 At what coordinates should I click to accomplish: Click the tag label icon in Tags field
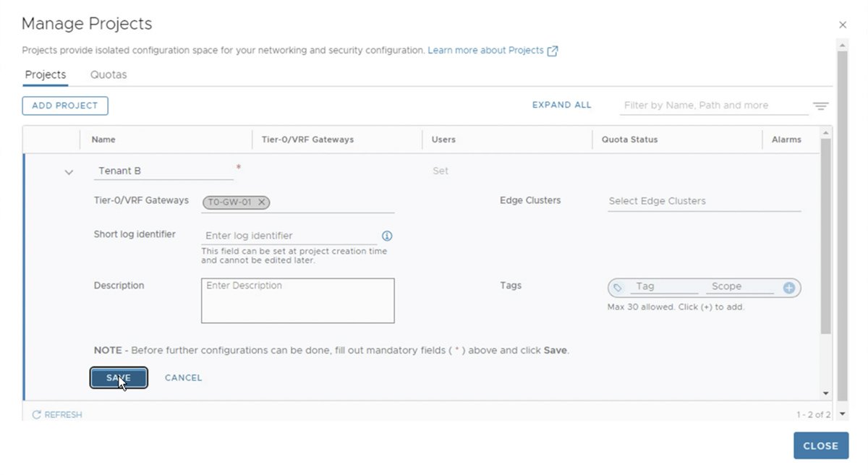617,288
